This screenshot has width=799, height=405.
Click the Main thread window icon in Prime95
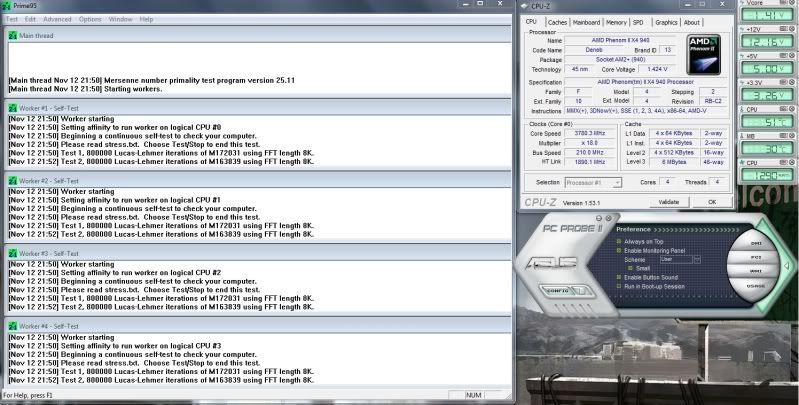[12, 36]
